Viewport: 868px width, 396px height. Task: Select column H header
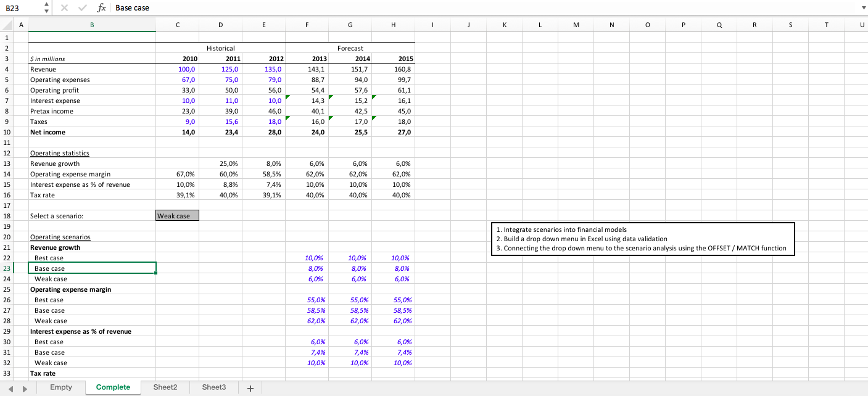(x=393, y=25)
